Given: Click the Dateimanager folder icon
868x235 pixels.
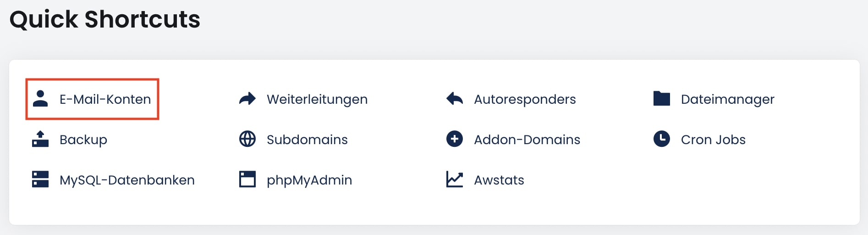Looking at the screenshot, I should coord(662,99).
